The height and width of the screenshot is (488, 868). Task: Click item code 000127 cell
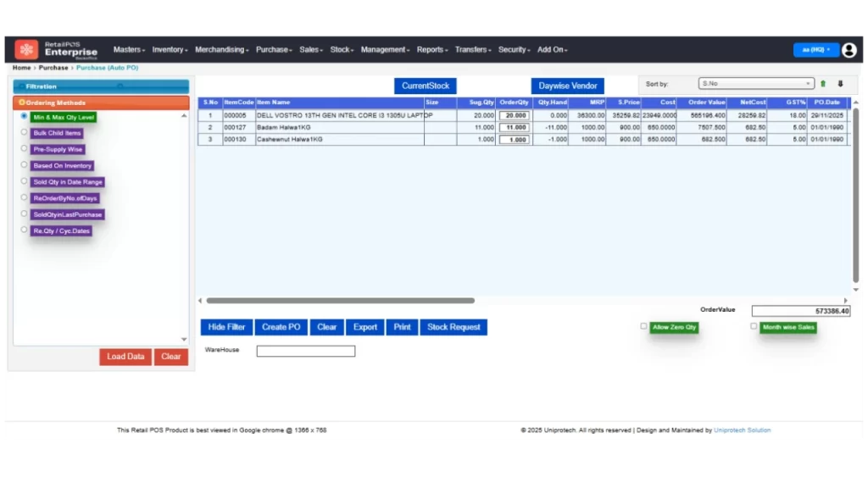pos(238,127)
